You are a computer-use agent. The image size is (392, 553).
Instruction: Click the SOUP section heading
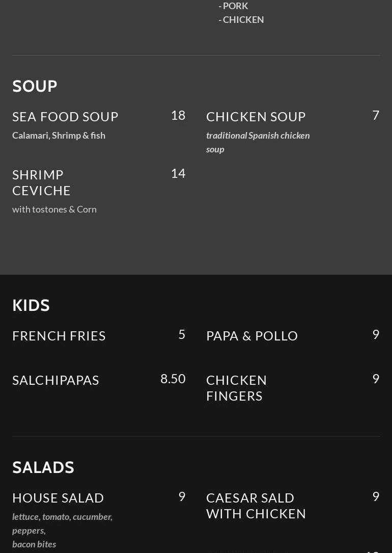pyautogui.click(x=35, y=86)
